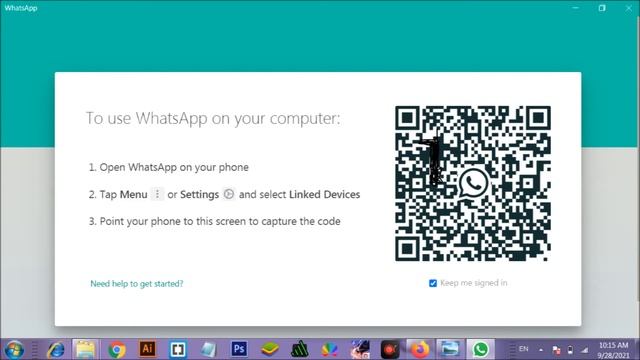Screen dimensions: 640x360
Task: Open the colorful fan-shaped app taskbar icon
Action: coord(330,350)
